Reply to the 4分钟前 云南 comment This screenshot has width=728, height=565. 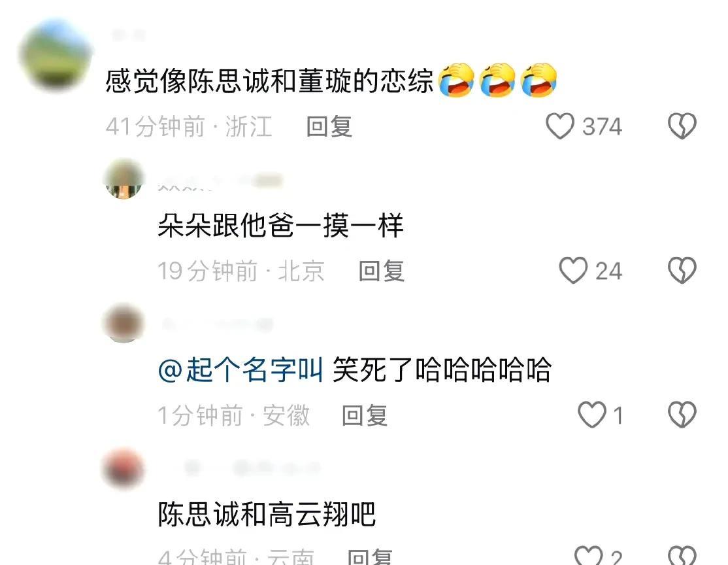[x=370, y=556]
